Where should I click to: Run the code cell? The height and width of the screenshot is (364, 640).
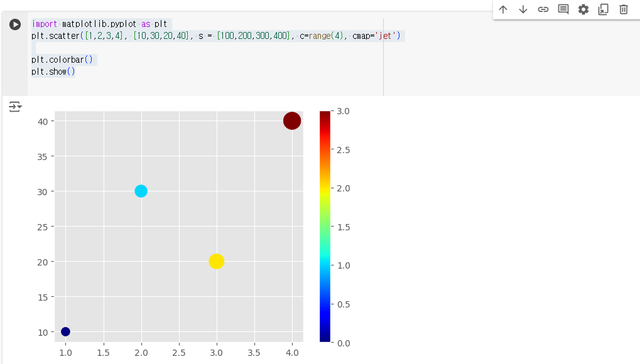pos(15,24)
